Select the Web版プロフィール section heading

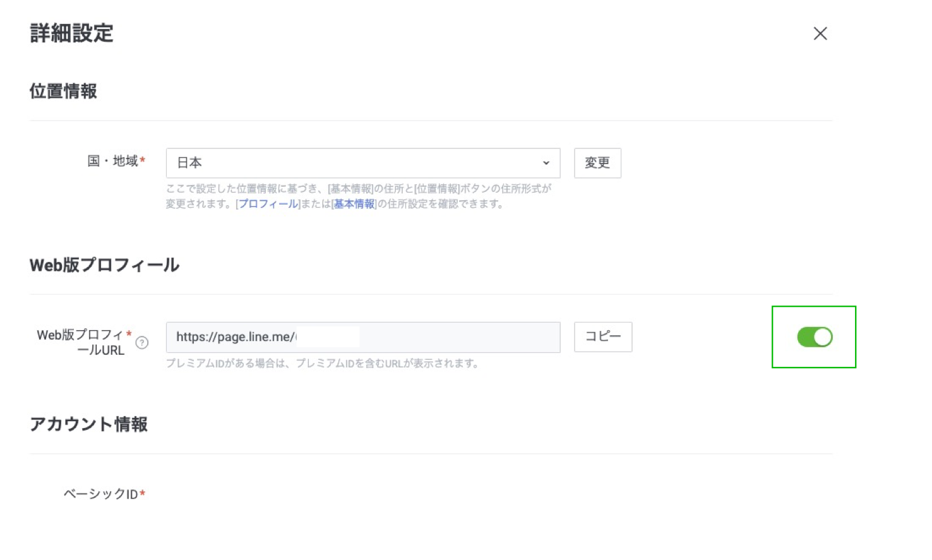104,265
